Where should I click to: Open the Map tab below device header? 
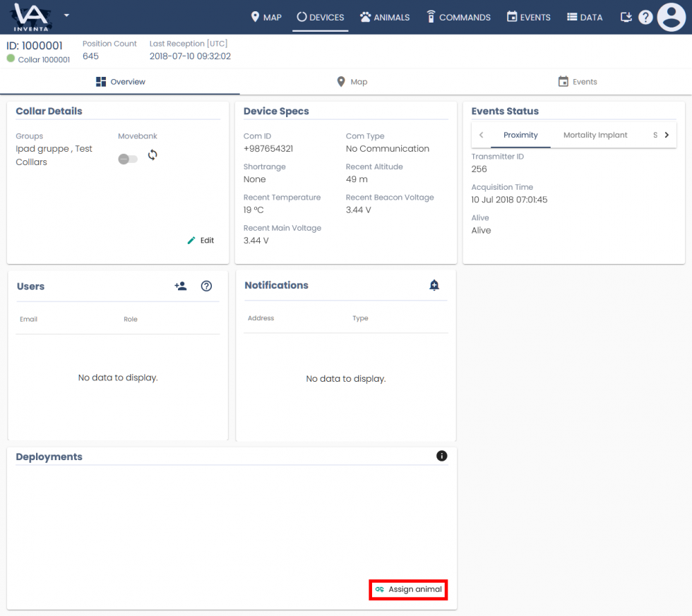tap(352, 82)
